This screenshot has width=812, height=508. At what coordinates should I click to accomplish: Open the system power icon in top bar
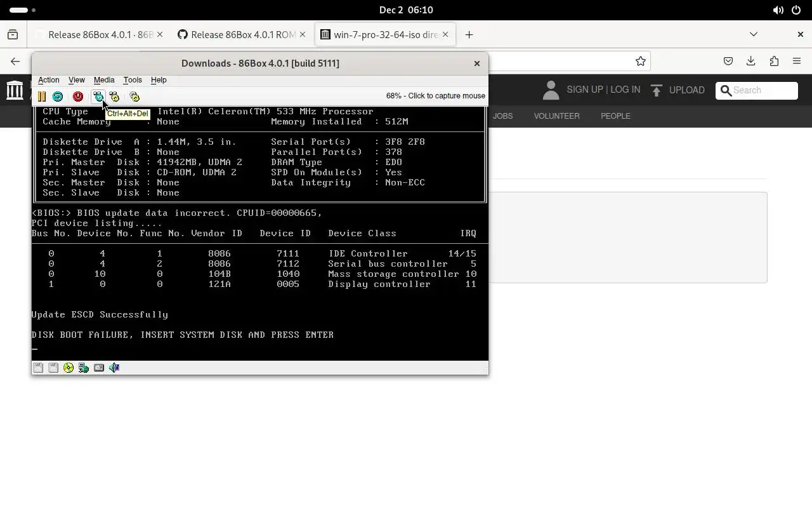(797, 10)
